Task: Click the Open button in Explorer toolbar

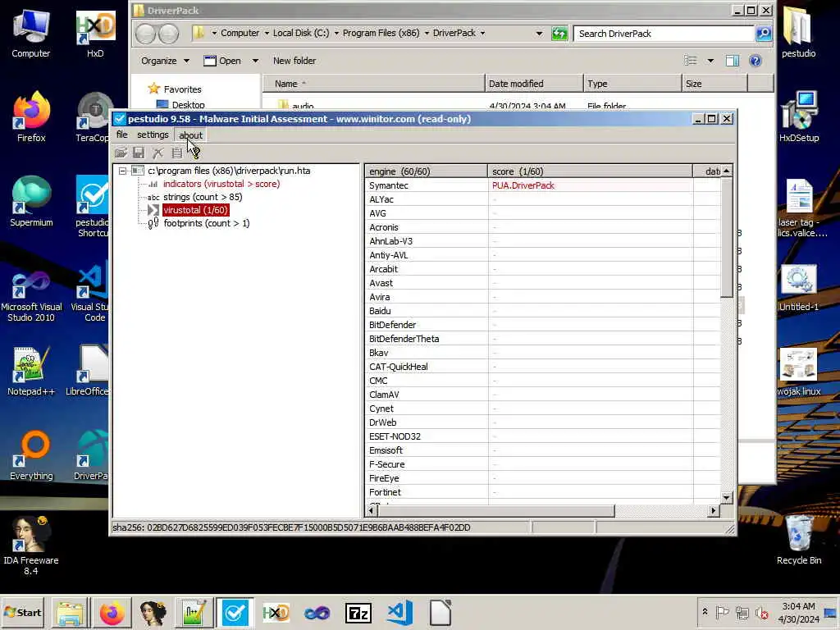Action: click(x=222, y=61)
